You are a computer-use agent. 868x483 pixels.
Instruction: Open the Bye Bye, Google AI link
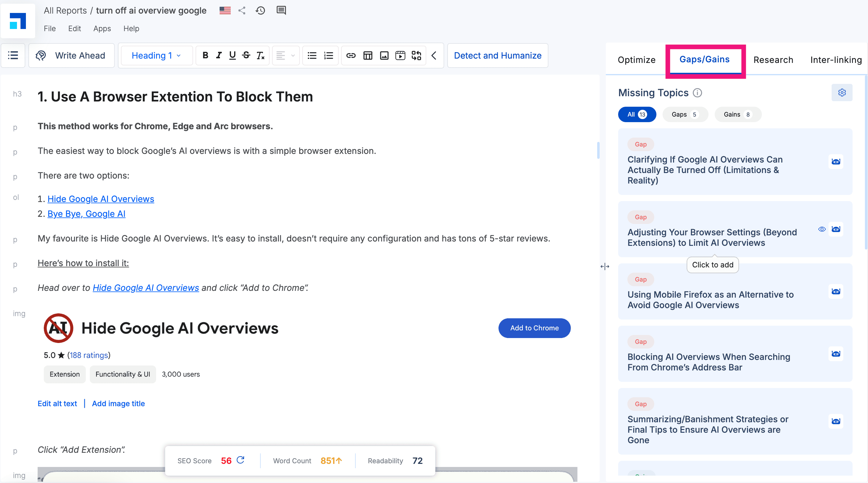[86, 214]
